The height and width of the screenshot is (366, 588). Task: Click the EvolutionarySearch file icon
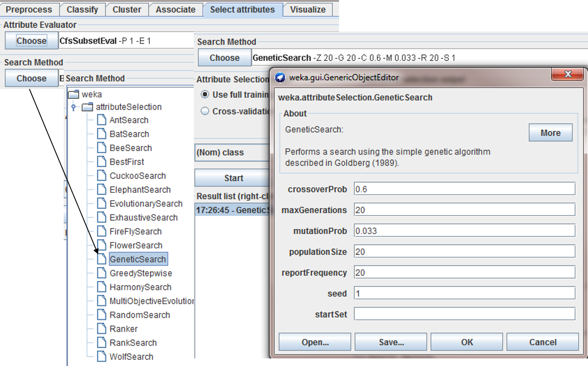pyautogui.click(x=102, y=203)
